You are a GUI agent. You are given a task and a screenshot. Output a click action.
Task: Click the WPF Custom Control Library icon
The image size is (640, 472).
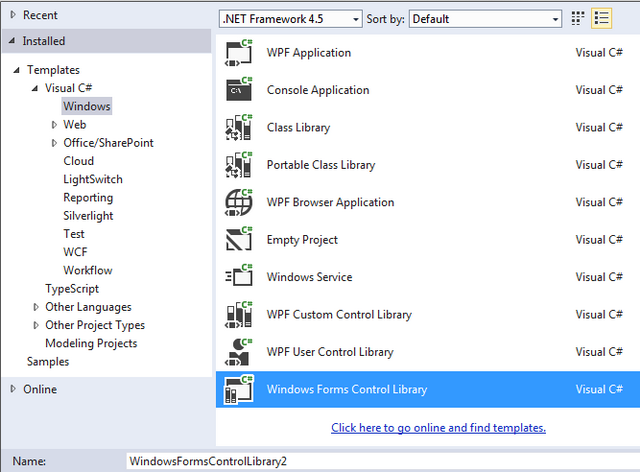(239, 315)
